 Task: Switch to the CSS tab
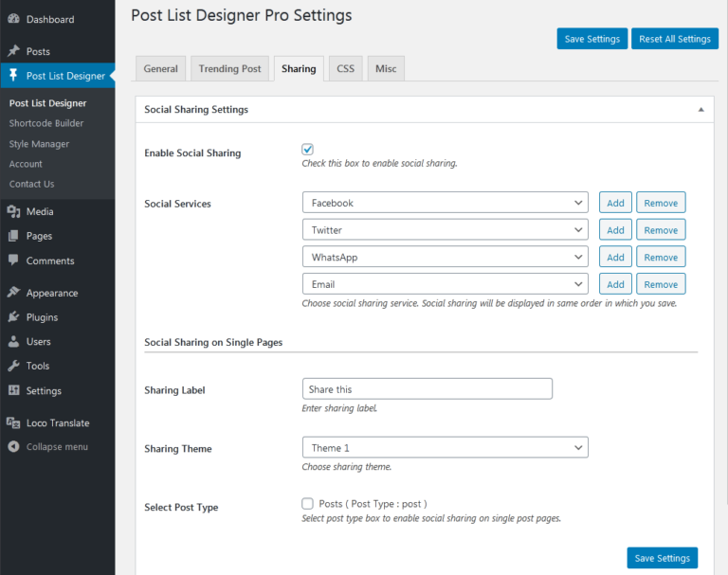click(345, 69)
